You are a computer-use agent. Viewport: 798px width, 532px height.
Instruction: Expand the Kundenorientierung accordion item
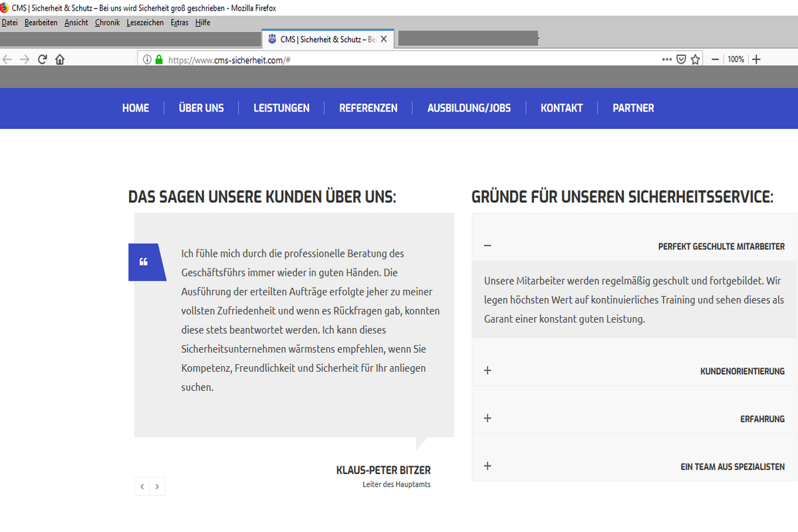click(x=487, y=370)
